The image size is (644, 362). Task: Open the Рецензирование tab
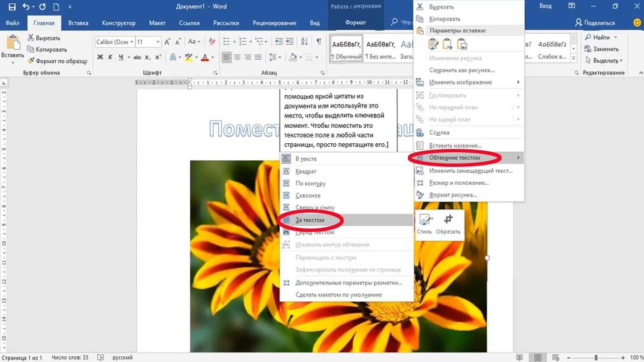(x=274, y=23)
